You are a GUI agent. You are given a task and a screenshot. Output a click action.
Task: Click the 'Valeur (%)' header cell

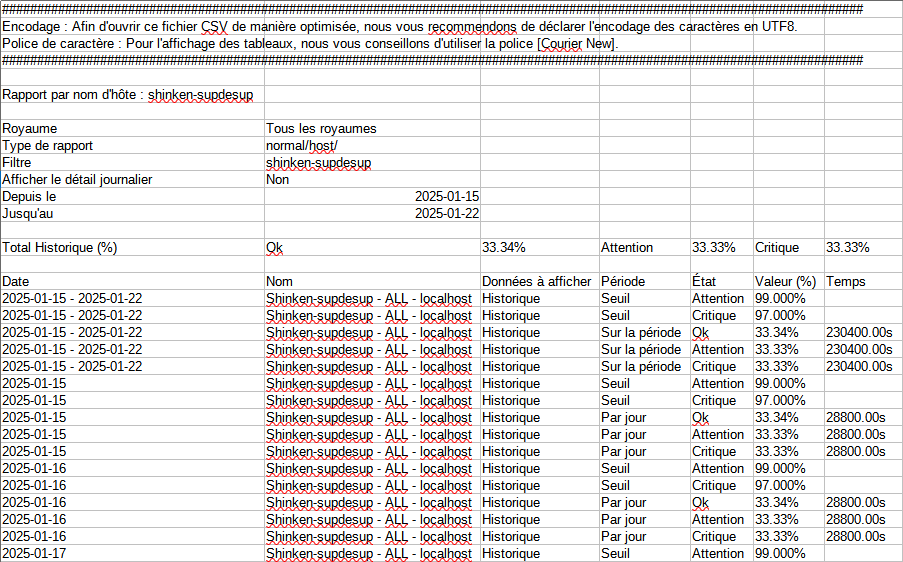pos(785,282)
